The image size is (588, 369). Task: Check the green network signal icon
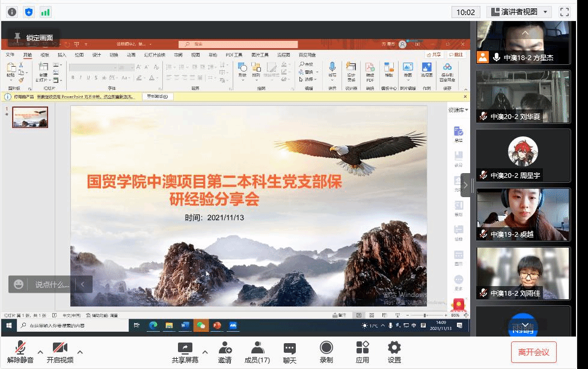coord(46,11)
